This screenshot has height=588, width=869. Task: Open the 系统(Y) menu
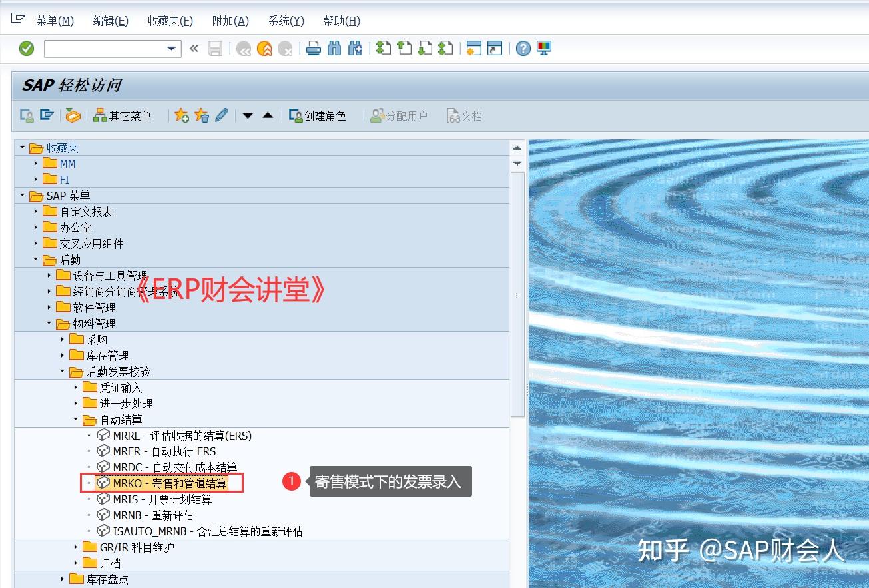286,21
